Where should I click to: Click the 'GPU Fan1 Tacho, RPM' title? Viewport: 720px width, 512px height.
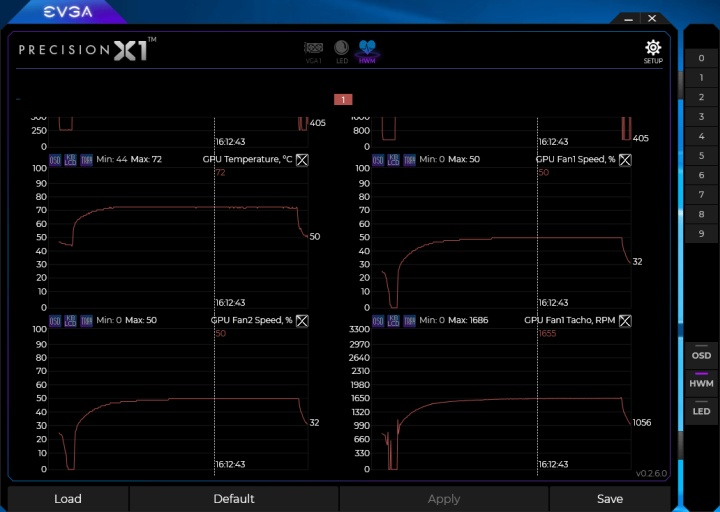570,320
